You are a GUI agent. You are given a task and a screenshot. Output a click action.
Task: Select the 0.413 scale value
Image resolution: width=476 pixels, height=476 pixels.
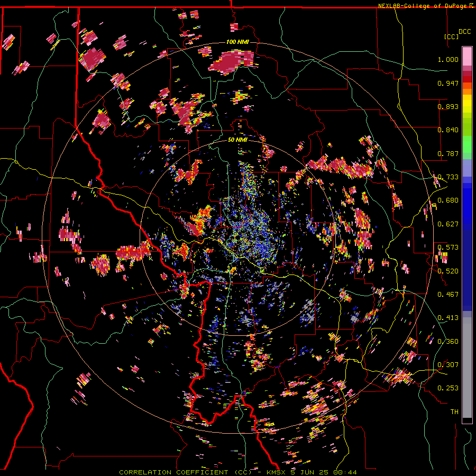click(448, 318)
